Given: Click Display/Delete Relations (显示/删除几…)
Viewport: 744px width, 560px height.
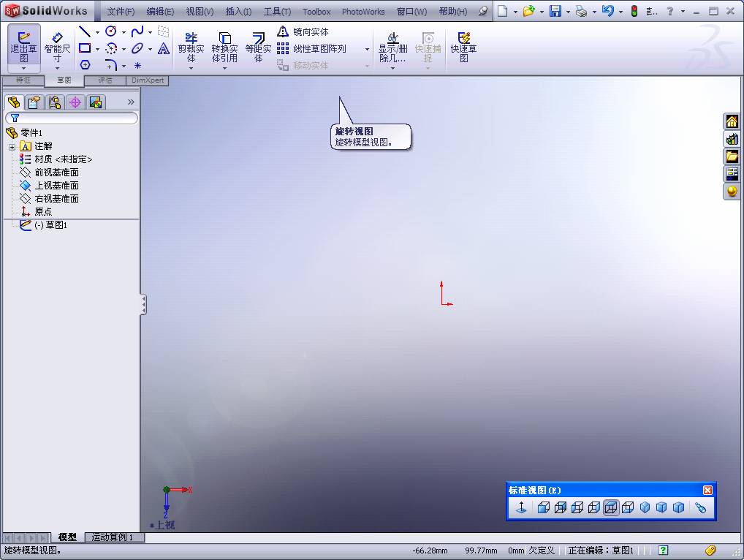Looking at the screenshot, I should click(392, 48).
